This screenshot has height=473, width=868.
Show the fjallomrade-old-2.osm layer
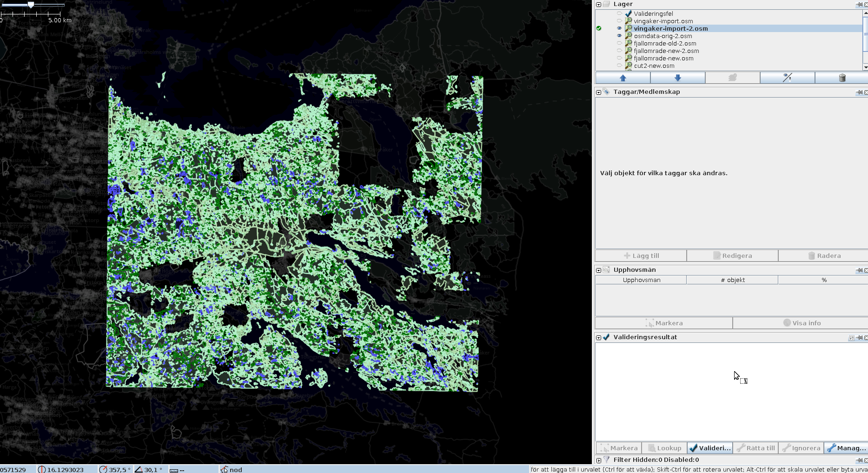[x=619, y=43]
